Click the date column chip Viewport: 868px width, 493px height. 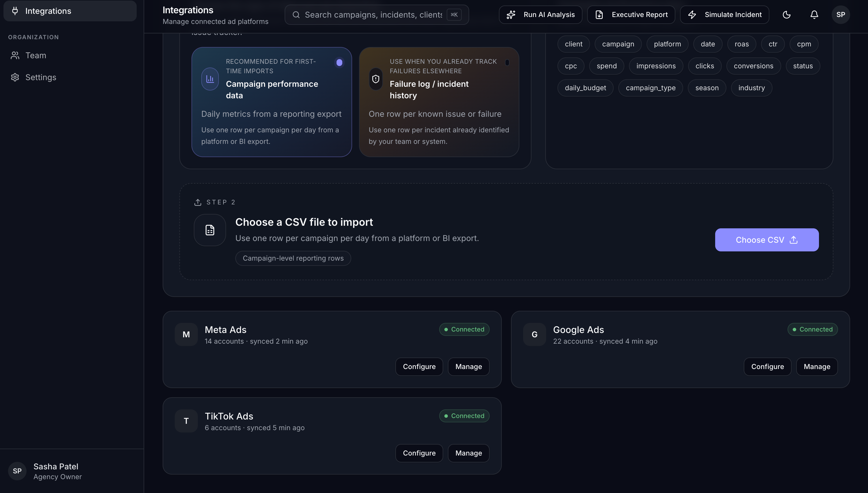tap(707, 44)
